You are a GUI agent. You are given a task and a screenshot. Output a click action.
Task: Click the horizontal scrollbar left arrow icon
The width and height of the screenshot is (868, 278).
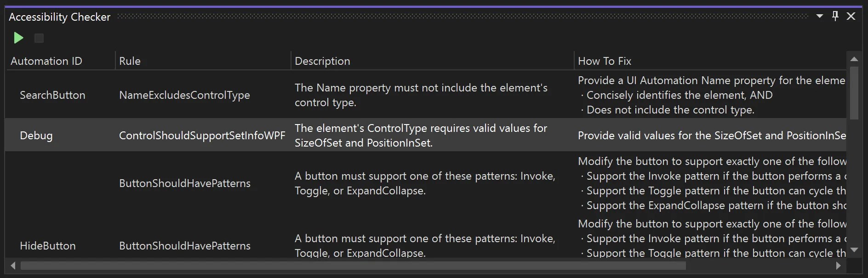coord(12,265)
